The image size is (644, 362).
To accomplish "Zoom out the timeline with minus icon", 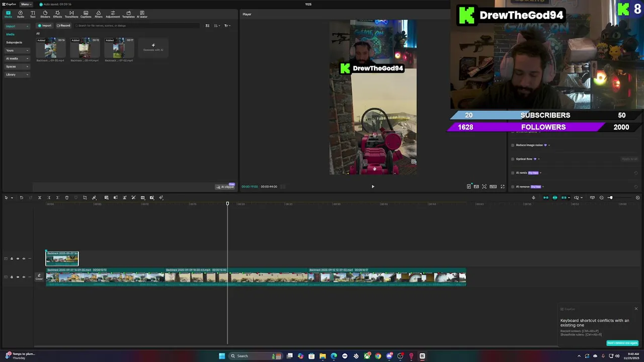I will [601, 198].
